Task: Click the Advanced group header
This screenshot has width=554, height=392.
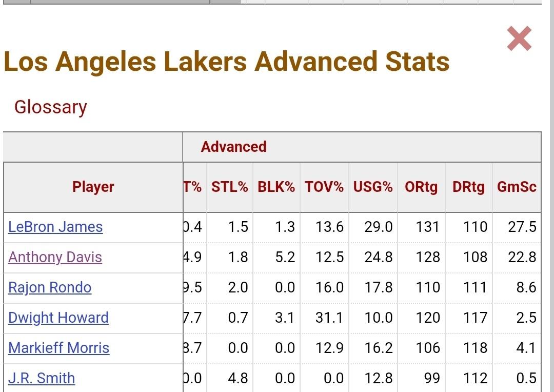Action: coord(233,147)
